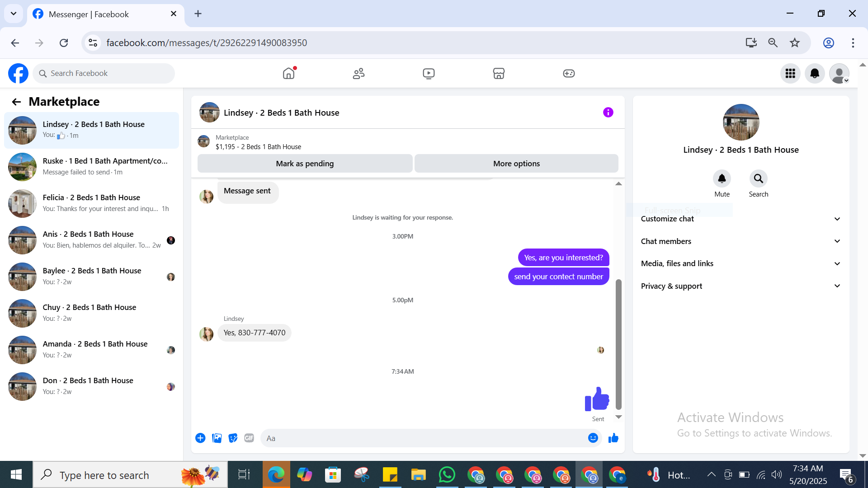Viewport: 868px width, 488px height.
Task: Click the thumbs-up send icon
Action: 613,438
